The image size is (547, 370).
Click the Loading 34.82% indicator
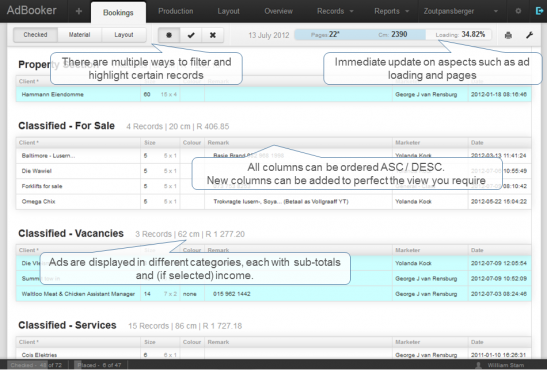460,35
